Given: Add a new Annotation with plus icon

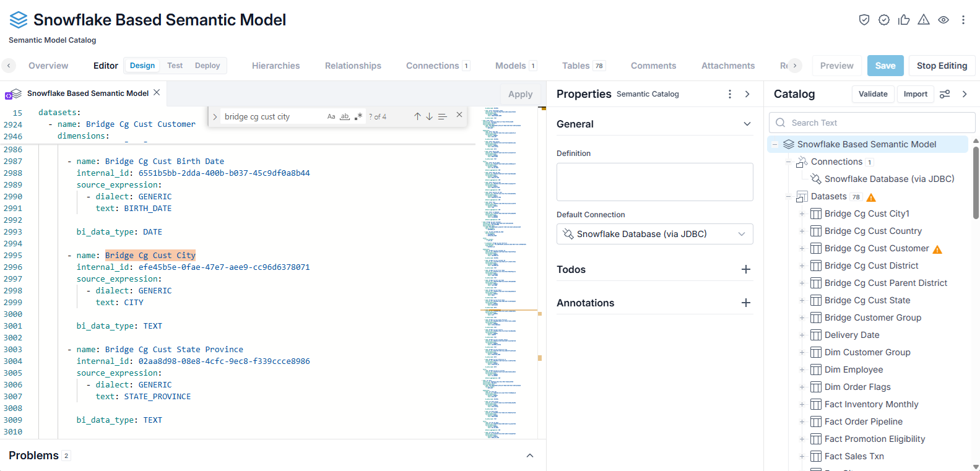Looking at the screenshot, I should (746, 303).
